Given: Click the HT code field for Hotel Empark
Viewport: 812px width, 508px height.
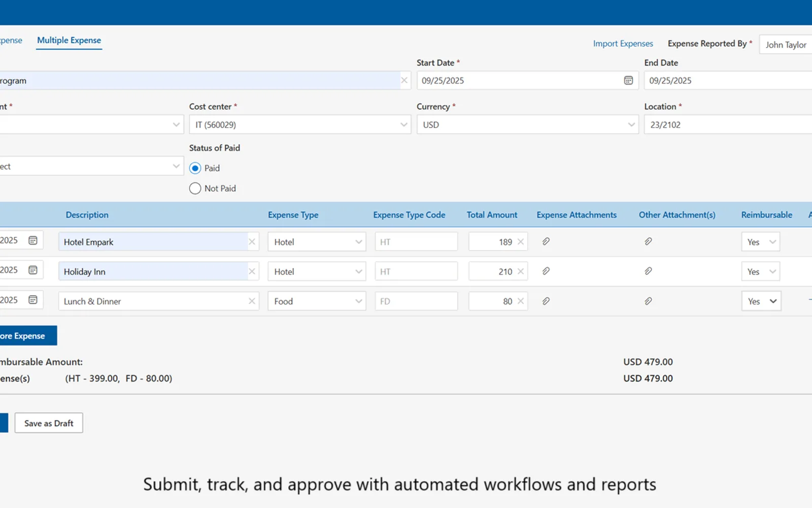Looking at the screenshot, I should [416, 242].
